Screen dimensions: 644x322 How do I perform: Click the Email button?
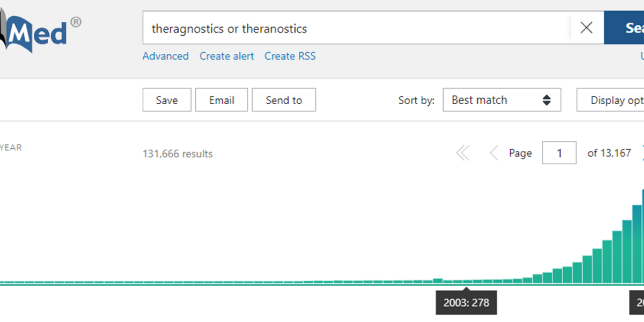point(221,100)
